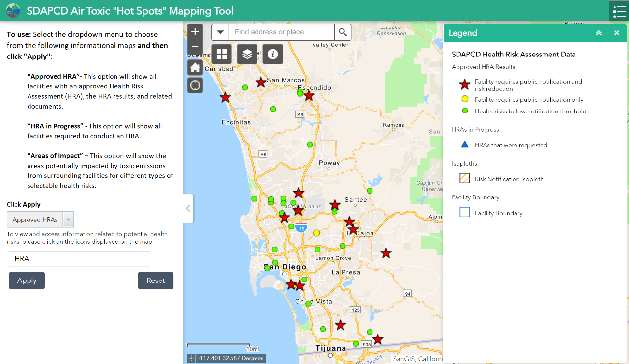Image resolution: width=629 pixels, height=364 pixels.
Task: Collapse the Legend panel
Action: coord(599,33)
